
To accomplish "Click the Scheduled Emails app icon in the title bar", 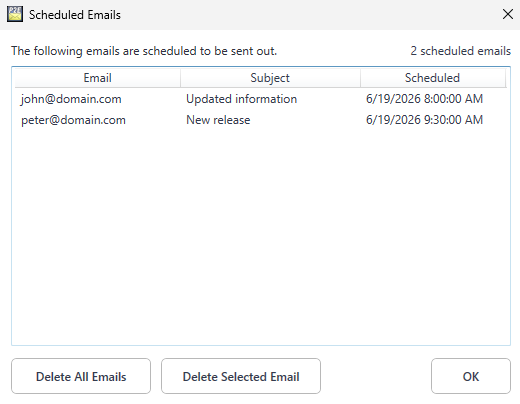I will coord(15,14).
